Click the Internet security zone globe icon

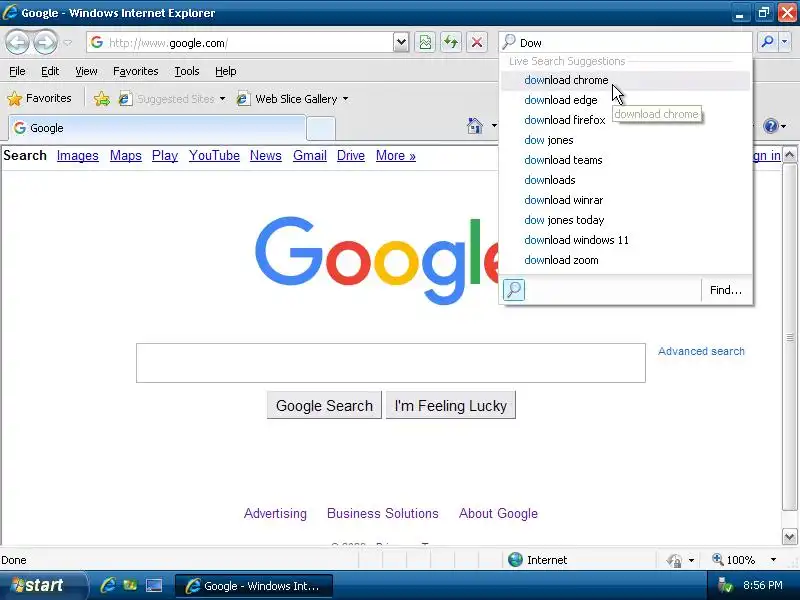tap(515, 560)
